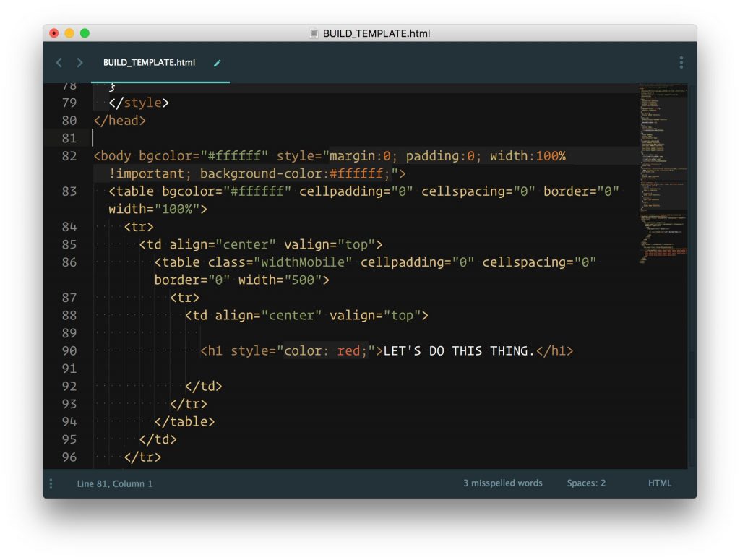Click the <tr> tag on line 87
This screenshot has width=740, height=560.
[184, 298]
